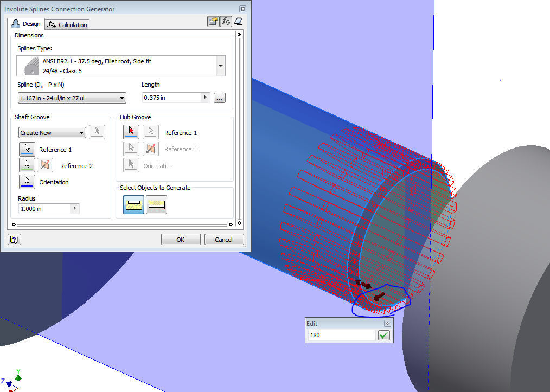The image size is (550, 392).
Task: Click the splines type preview image
Action: [x=31, y=65]
